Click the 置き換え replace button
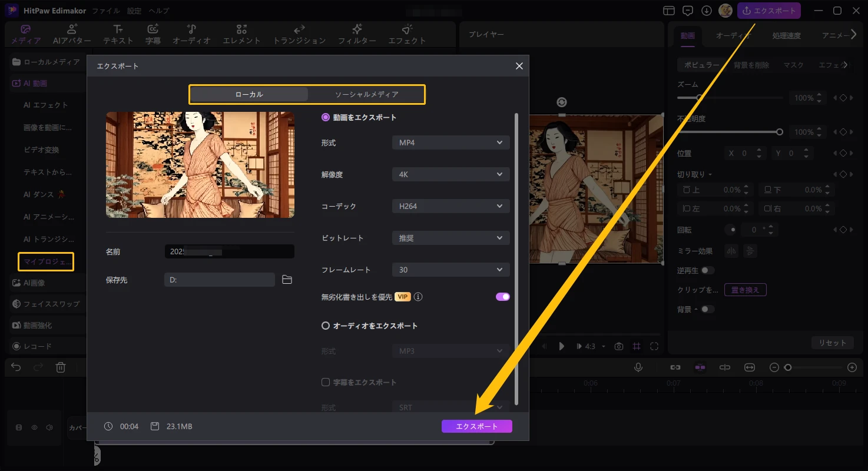This screenshot has height=471, width=868. (745, 290)
